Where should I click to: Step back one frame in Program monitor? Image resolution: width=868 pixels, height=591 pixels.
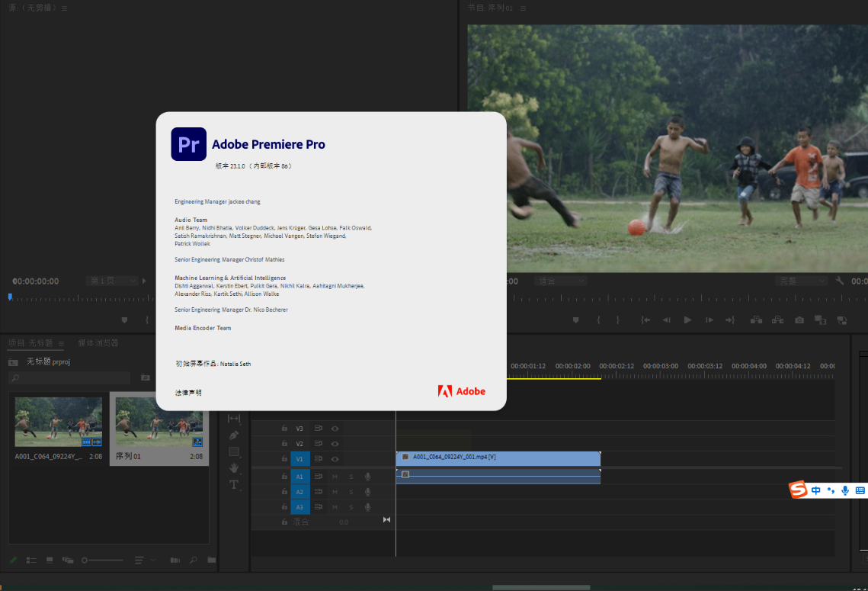pos(667,320)
